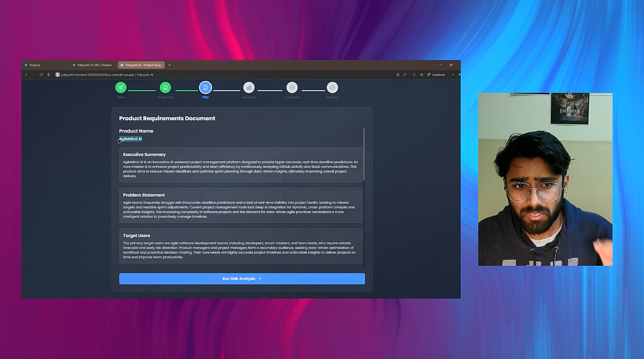Click the audio waveform icon in toolbar
Viewport: 644px width, 359px height.
(422, 75)
